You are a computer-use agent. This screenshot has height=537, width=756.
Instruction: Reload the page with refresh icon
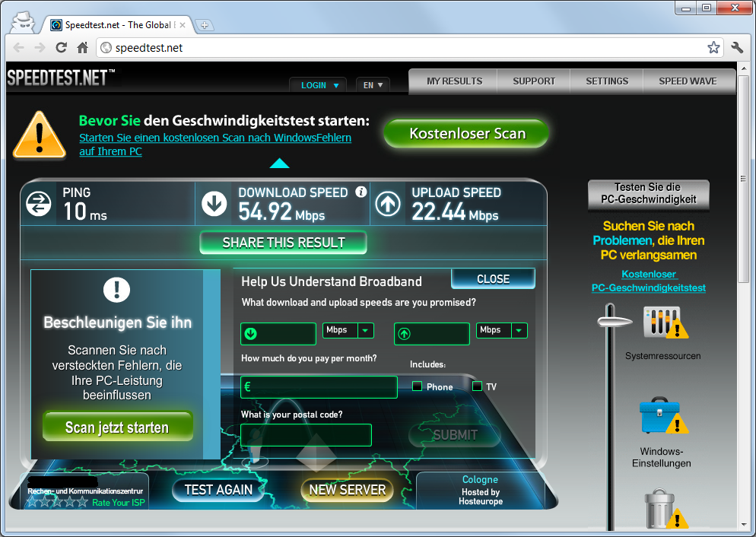(x=62, y=48)
